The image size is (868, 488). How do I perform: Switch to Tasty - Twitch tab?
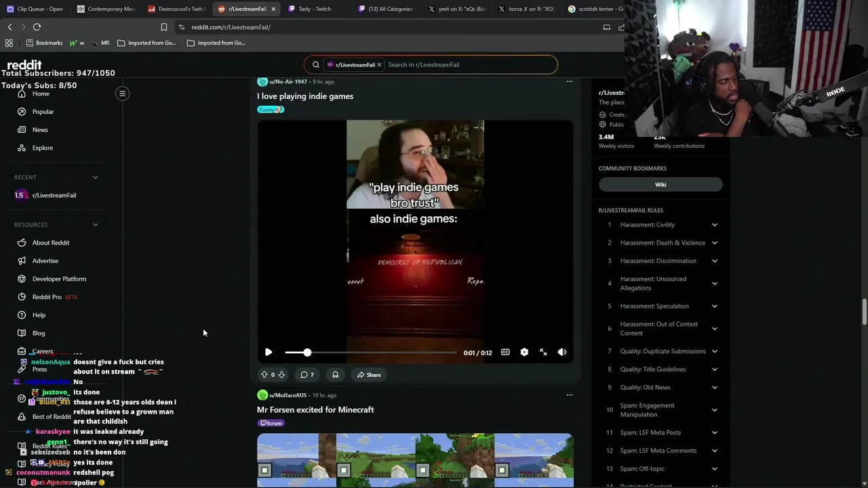click(x=315, y=9)
